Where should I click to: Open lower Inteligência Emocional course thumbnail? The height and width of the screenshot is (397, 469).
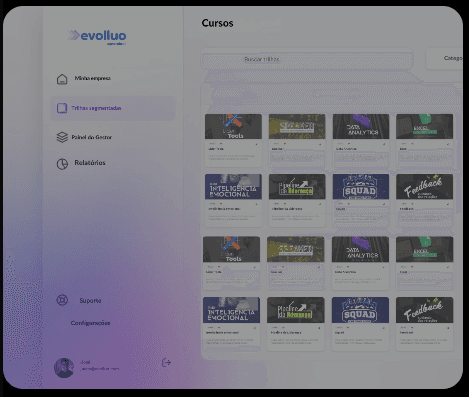click(231, 310)
